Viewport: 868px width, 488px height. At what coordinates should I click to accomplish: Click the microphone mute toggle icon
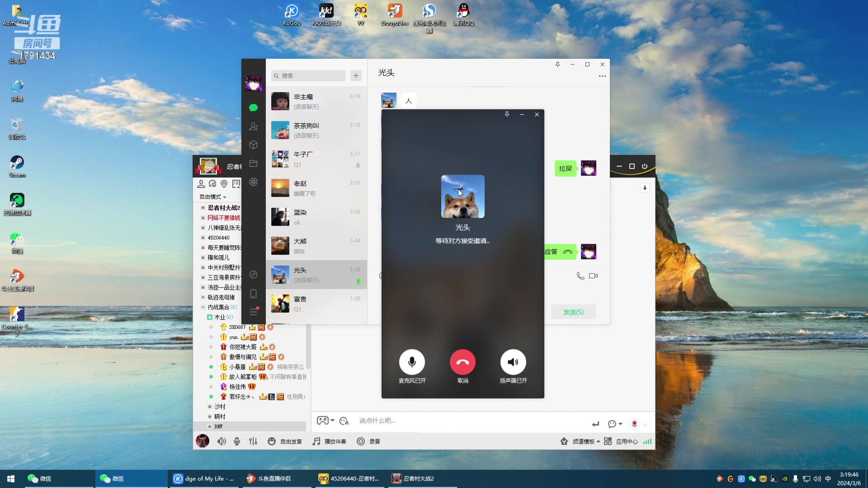(x=412, y=361)
